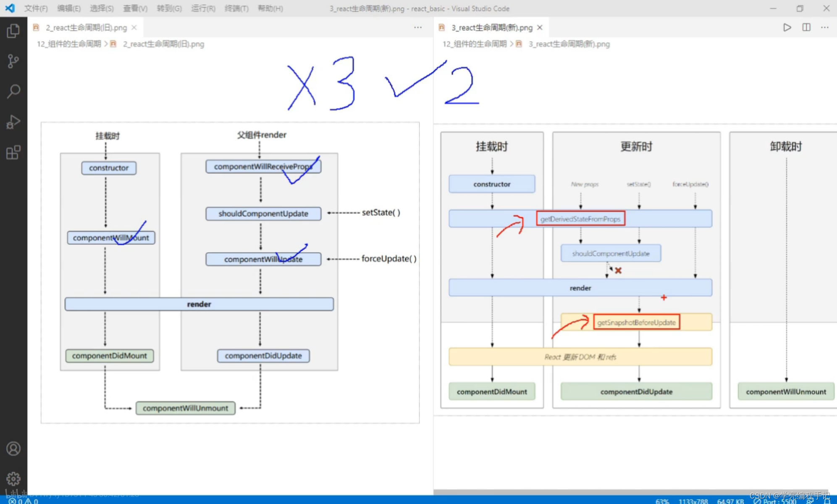Click the notifications bell in status bar
Screen dimensions: 837x504
[827, 501]
